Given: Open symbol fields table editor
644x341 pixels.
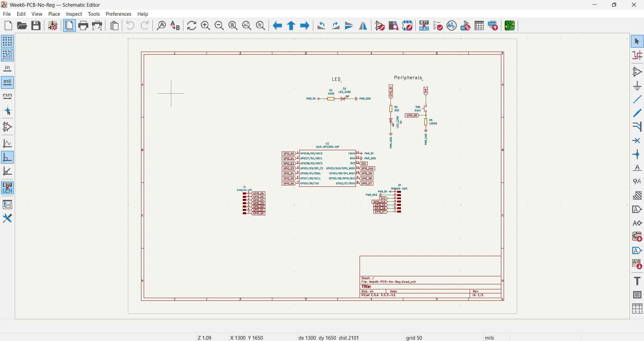Looking at the screenshot, I should click(479, 25).
